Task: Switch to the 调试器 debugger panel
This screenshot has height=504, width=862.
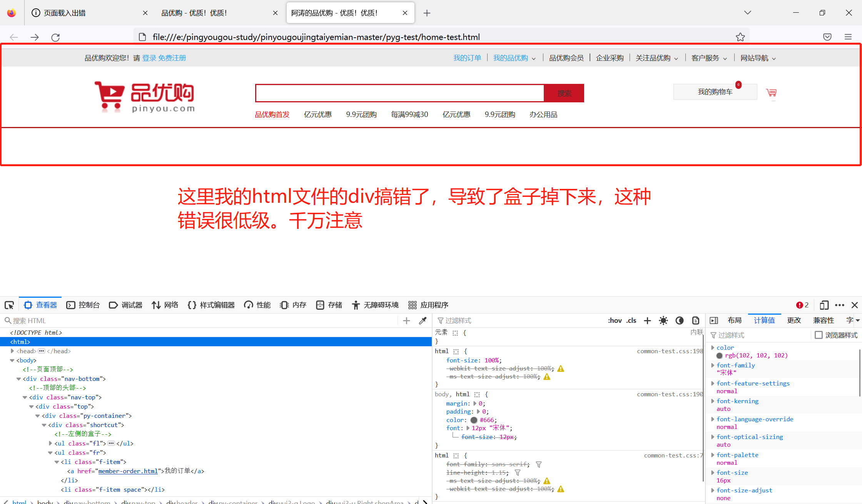Action: pyautogui.click(x=126, y=305)
